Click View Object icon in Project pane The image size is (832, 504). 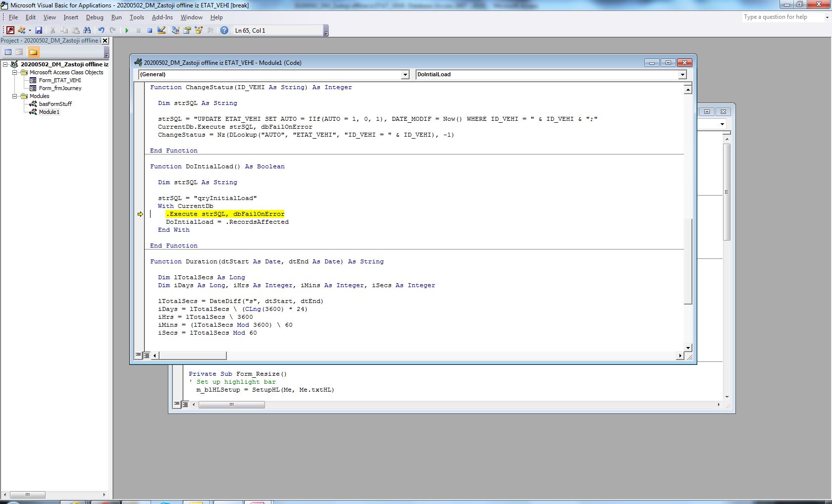click(19, 52)
